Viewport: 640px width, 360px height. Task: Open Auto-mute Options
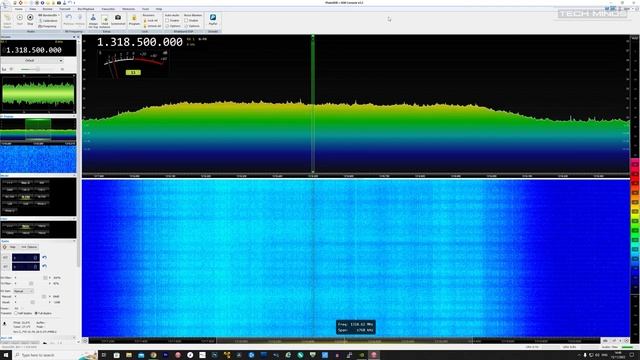tap(173, 26)
